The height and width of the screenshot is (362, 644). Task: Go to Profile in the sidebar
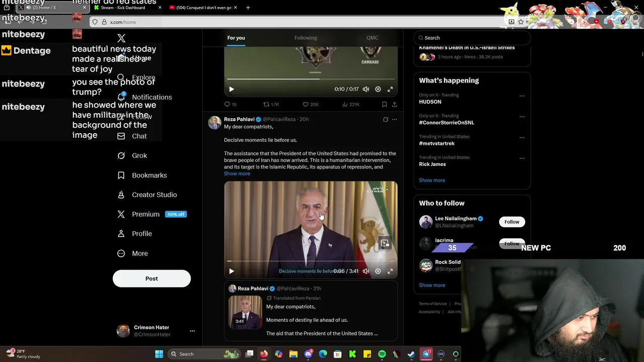[134, 234]
